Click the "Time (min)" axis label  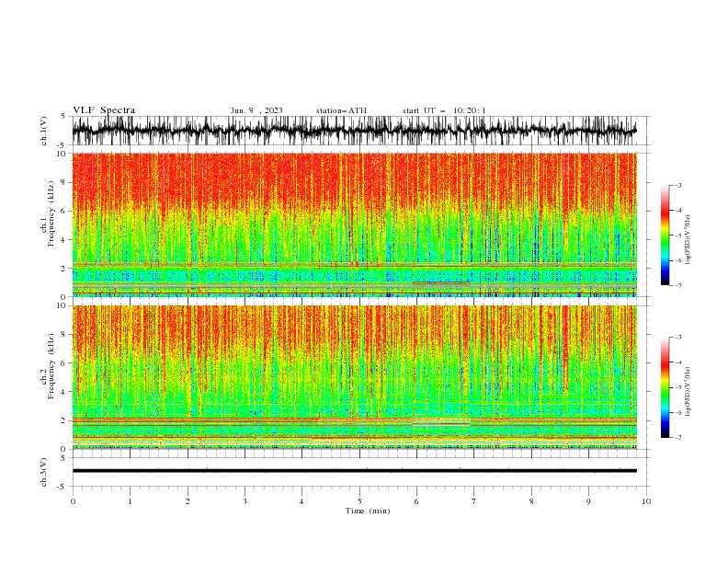pyautogui.click(x=368, y=511)
